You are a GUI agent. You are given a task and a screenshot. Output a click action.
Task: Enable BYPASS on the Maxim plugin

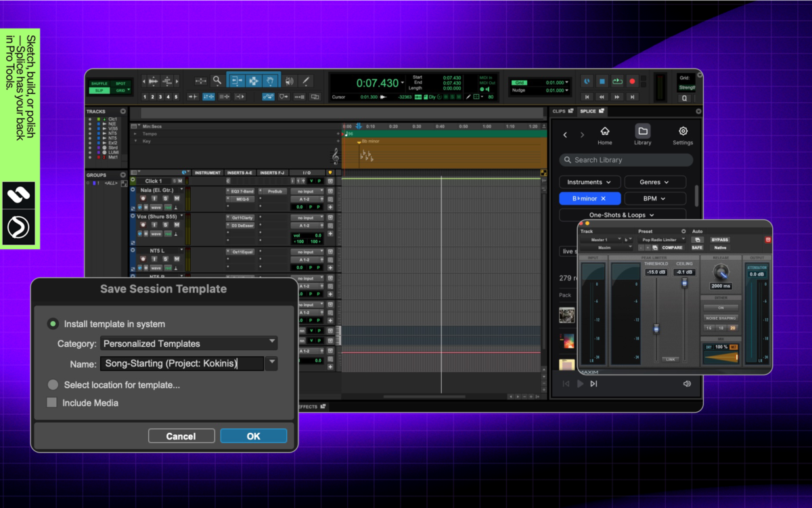tap(719, 239)
